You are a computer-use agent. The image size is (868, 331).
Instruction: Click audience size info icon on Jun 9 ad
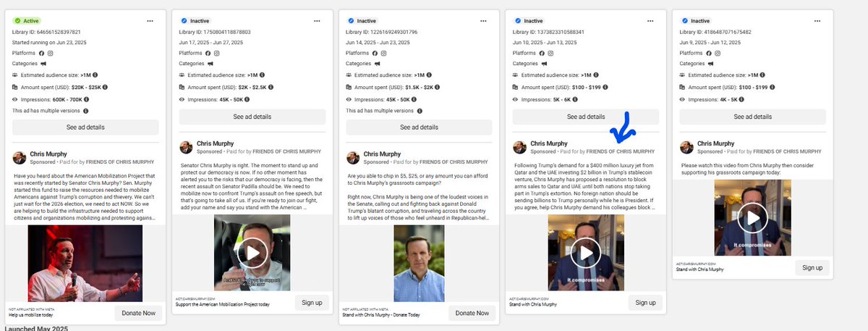[x=762, y=75]
